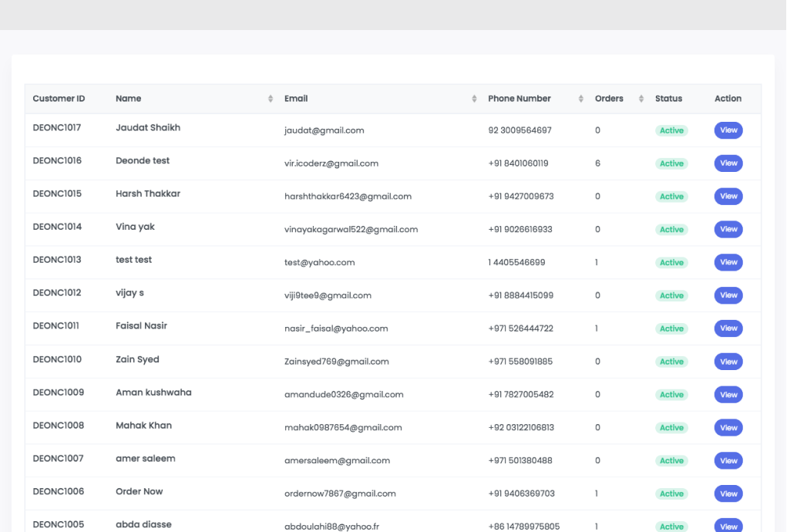Viewport: 787px width, 532px height.
Task: Open the View button for Deonde test
Action: (x=728, y=163)
